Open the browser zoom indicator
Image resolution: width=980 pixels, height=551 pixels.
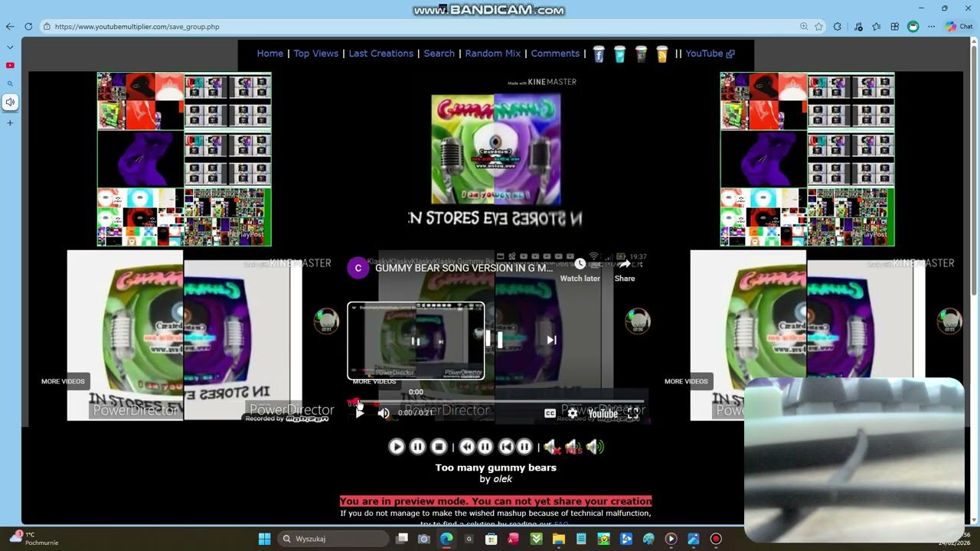[804, 27]
